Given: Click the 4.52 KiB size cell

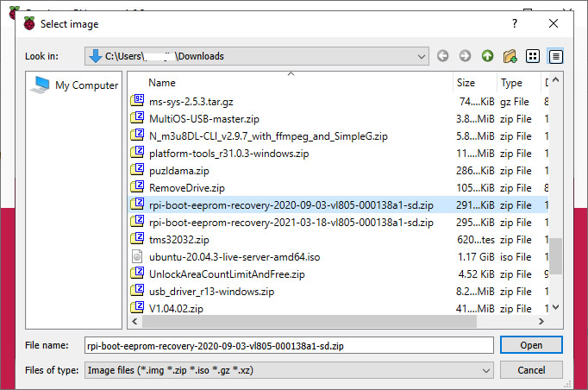Looking at the screenshot, I should 476,274.
